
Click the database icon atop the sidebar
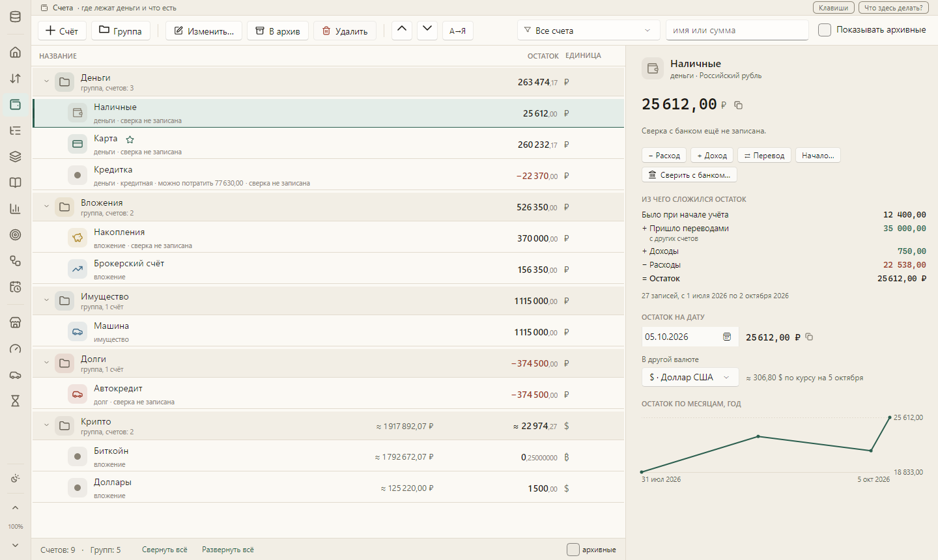pos(16,17)
